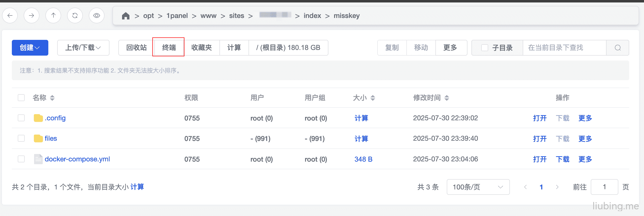Open 更多 menu for the files row

(x=585, y=139)
